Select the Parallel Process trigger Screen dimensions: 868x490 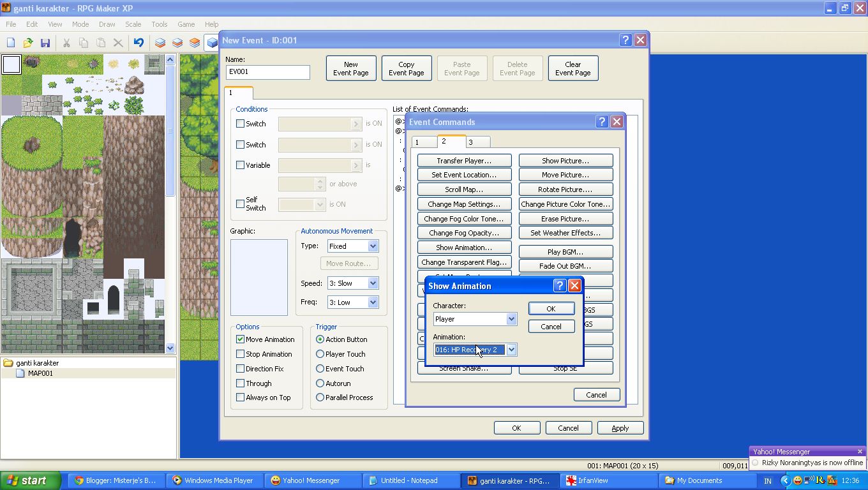tap(320, 397)
